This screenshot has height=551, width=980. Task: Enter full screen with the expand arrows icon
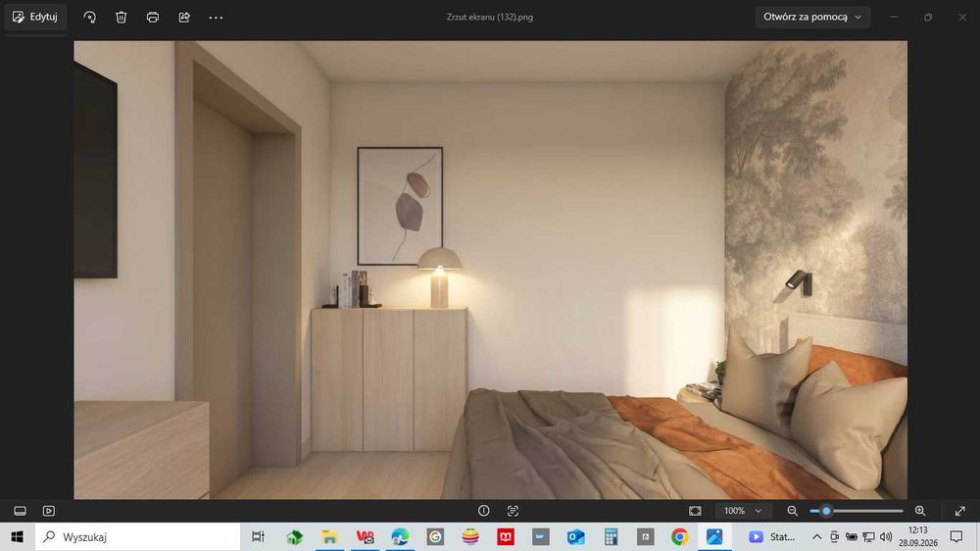(x=960, y=511)
